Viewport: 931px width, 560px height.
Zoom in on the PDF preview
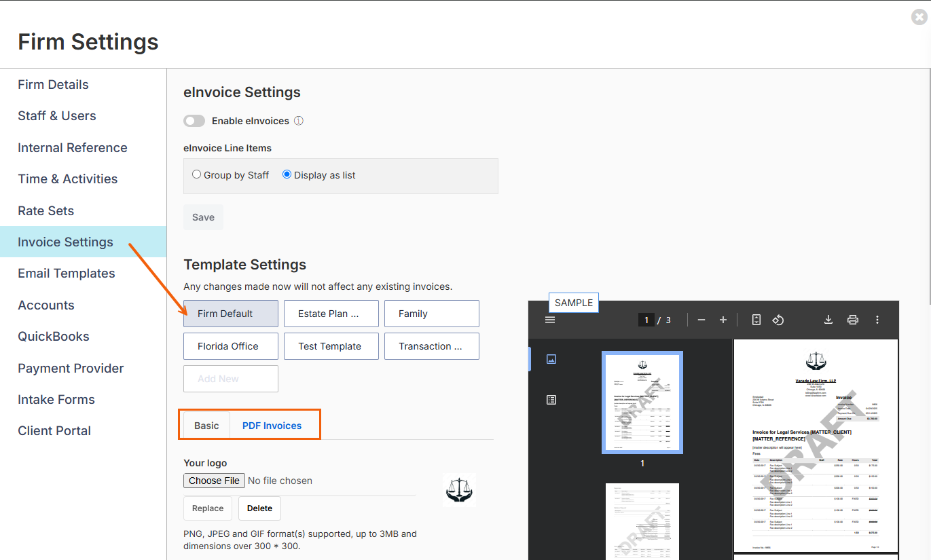723,320
